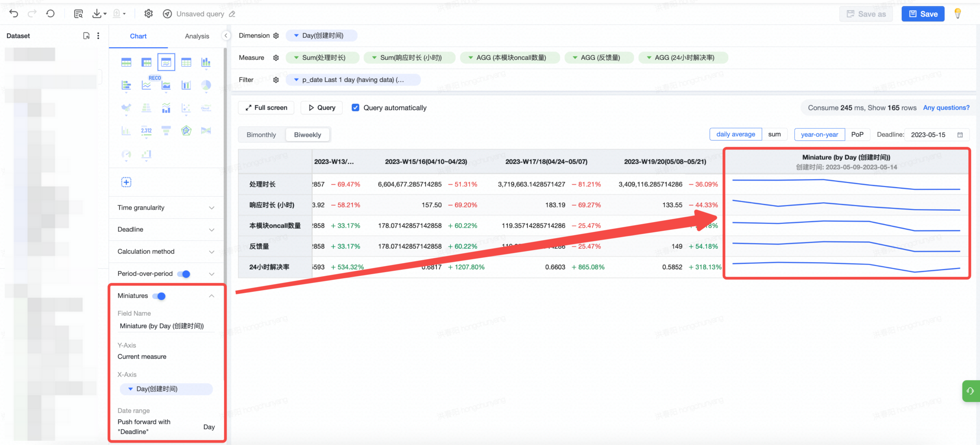Click the Deadline date field 2023-05-15
Screen dimensions: 980x445
click(x=937, y=135)
